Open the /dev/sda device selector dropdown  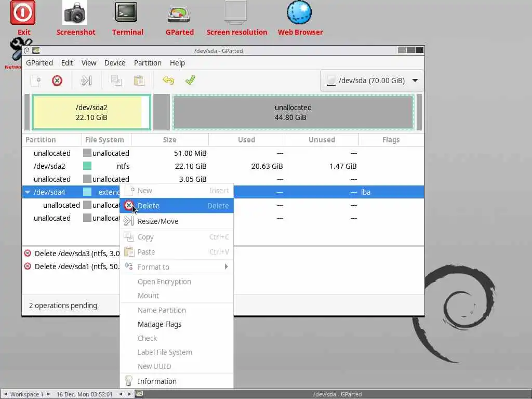pyautogui.click(x=371, y=81)
